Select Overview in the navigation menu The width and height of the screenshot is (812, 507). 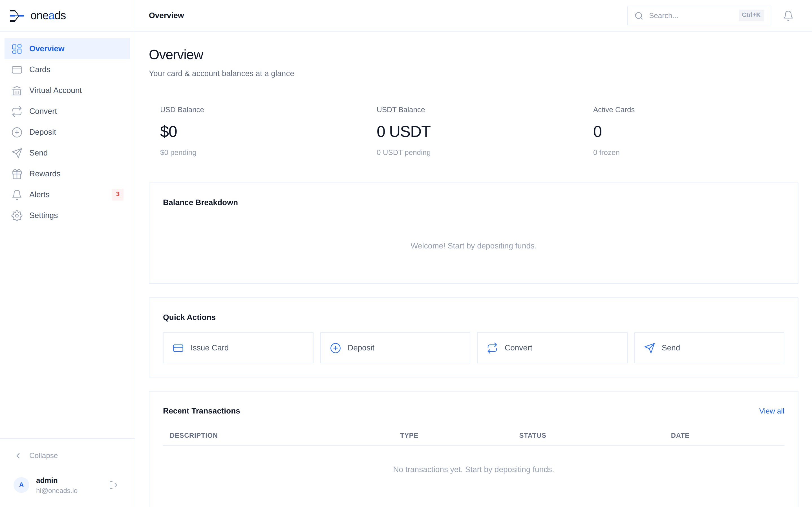[47, 49]
